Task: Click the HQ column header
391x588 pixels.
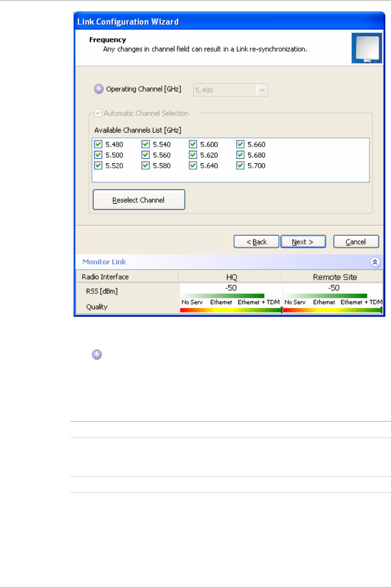Action: point(231,277)
